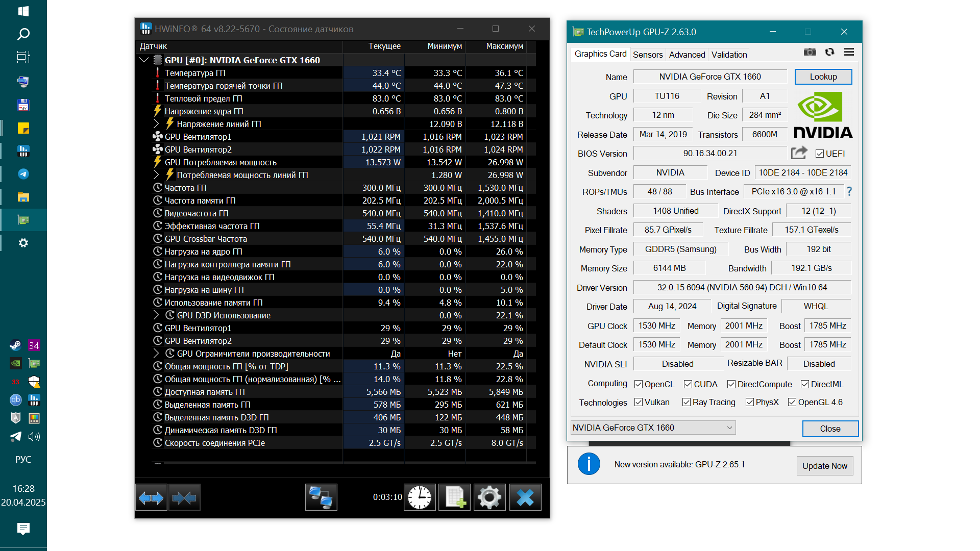Expand GPU D3D Использование row
The width and height of the screenshot is (980, 551).
coord(156,315)
